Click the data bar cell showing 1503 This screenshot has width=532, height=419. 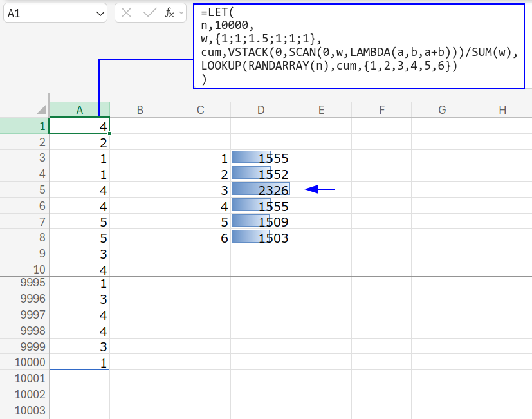[261, 238]
